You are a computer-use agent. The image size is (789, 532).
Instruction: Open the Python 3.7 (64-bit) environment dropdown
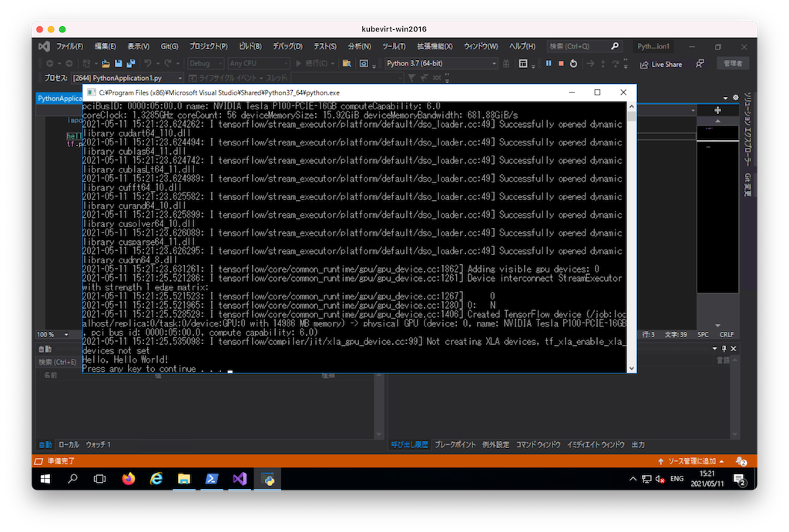pyautogui.click(x=442, y=63)
